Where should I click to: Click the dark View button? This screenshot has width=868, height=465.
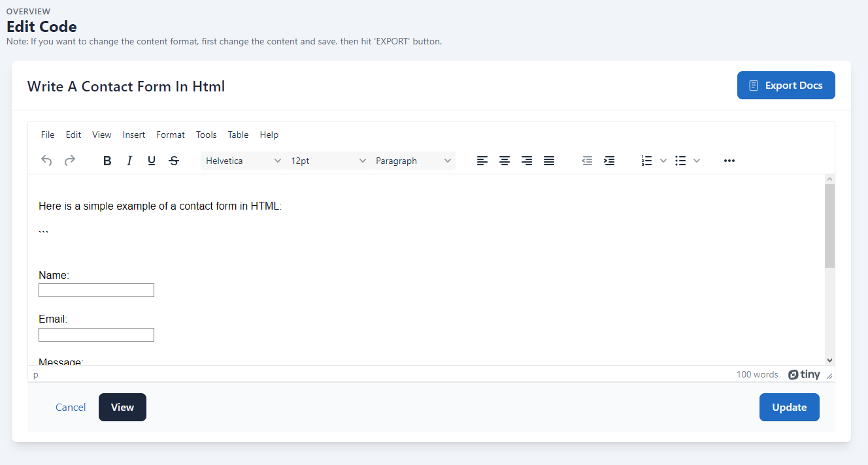122,407
